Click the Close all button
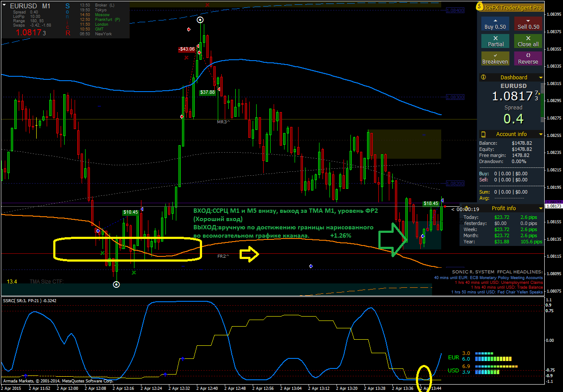This screenshot has width=563, height=392. coord(528,41)
